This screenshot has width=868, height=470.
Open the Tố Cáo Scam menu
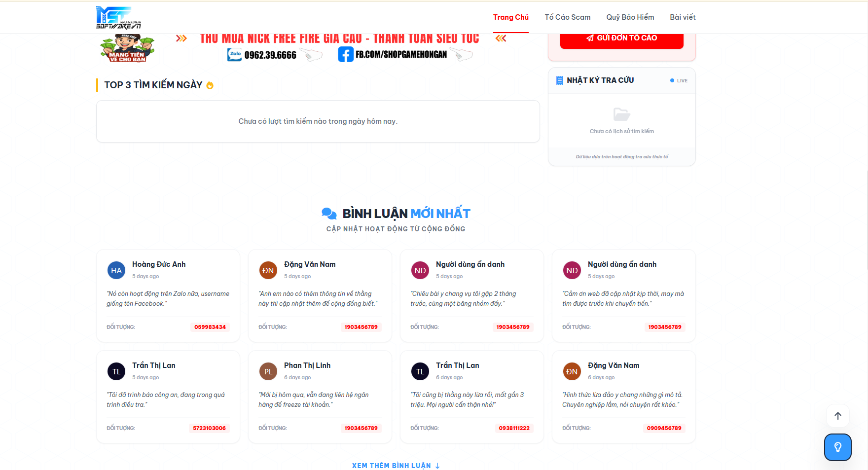(568, 17)
